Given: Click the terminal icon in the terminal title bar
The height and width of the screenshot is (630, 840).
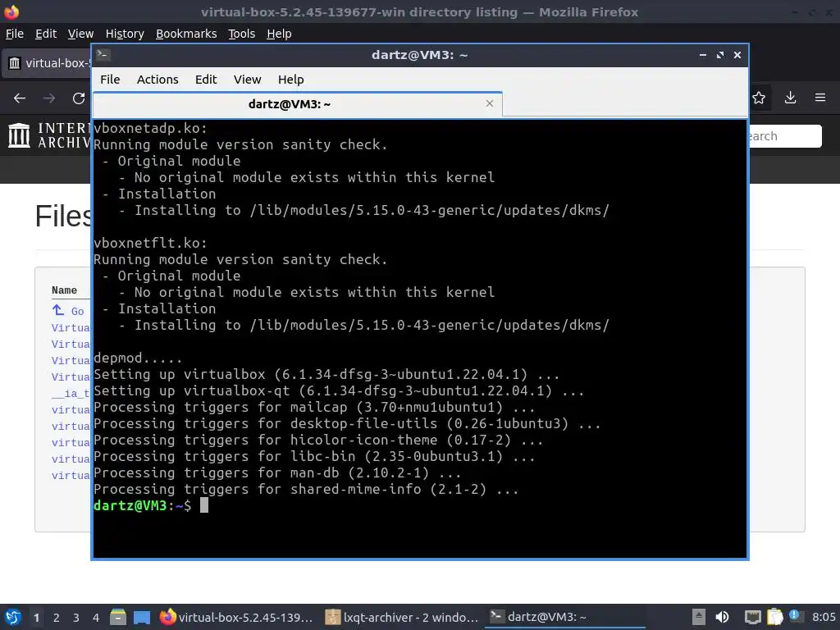Looking at the screenshot, I should click(x=103, y=55).
